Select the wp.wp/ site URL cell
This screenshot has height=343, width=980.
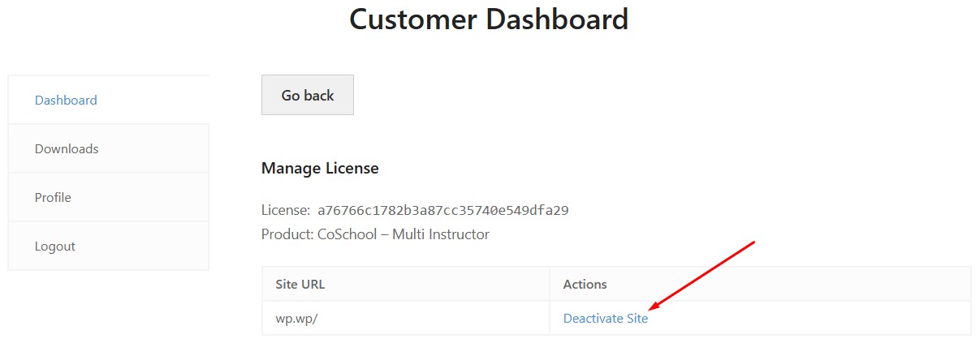[x=406, y=318]
